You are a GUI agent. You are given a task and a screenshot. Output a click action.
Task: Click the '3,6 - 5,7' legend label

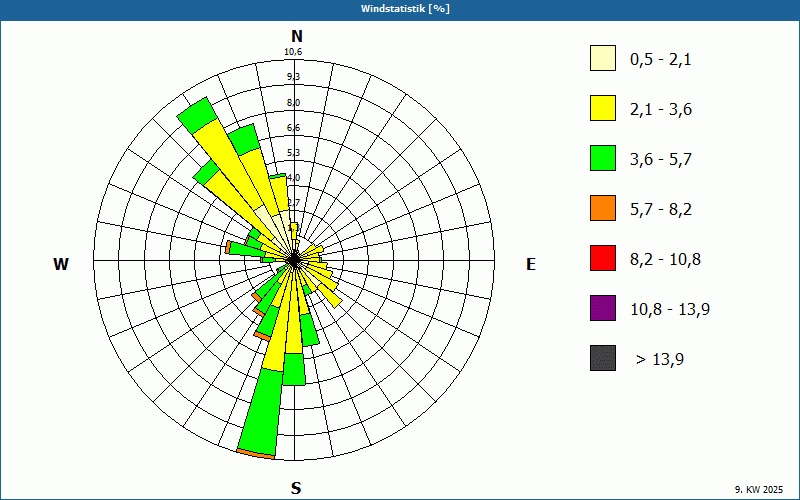pos(661,160)
